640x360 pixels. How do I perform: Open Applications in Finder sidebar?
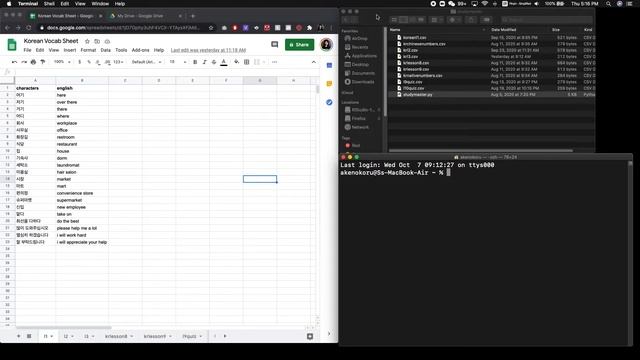tap(361, 56)
